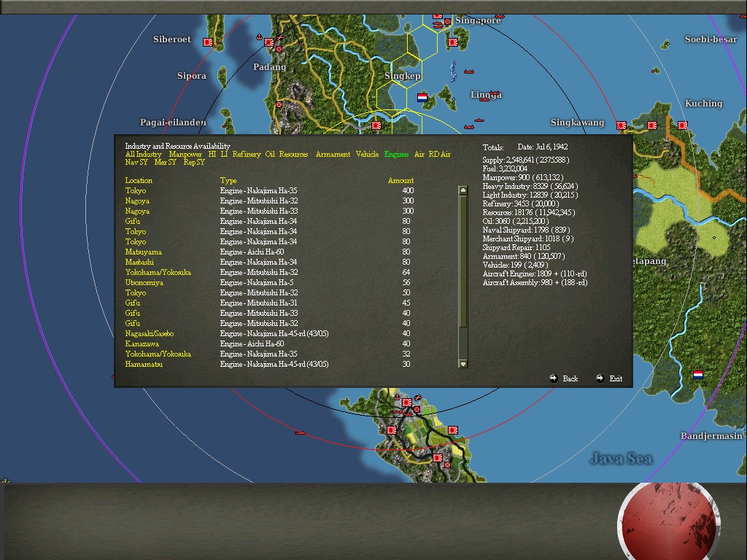747x560 pixels.
Task: Click Aircraft Engines total line
Action: click(535, 274)
